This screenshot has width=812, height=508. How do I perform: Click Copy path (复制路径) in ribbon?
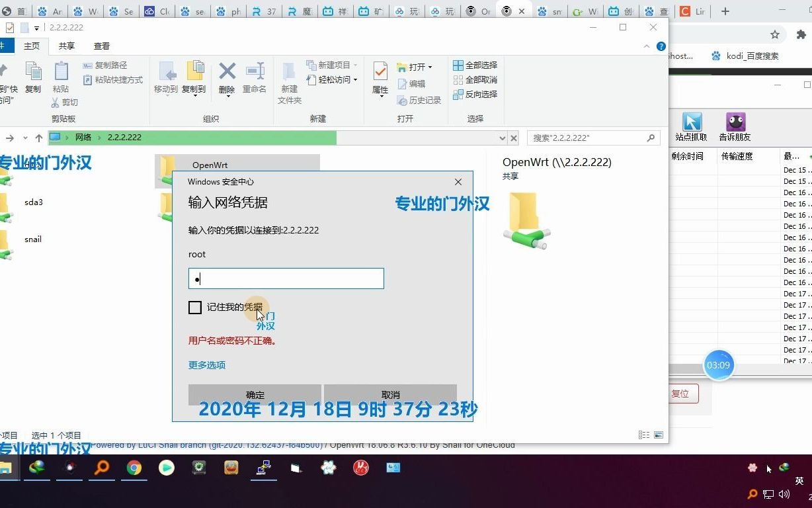pyautogui.click(x=105, y=65)
